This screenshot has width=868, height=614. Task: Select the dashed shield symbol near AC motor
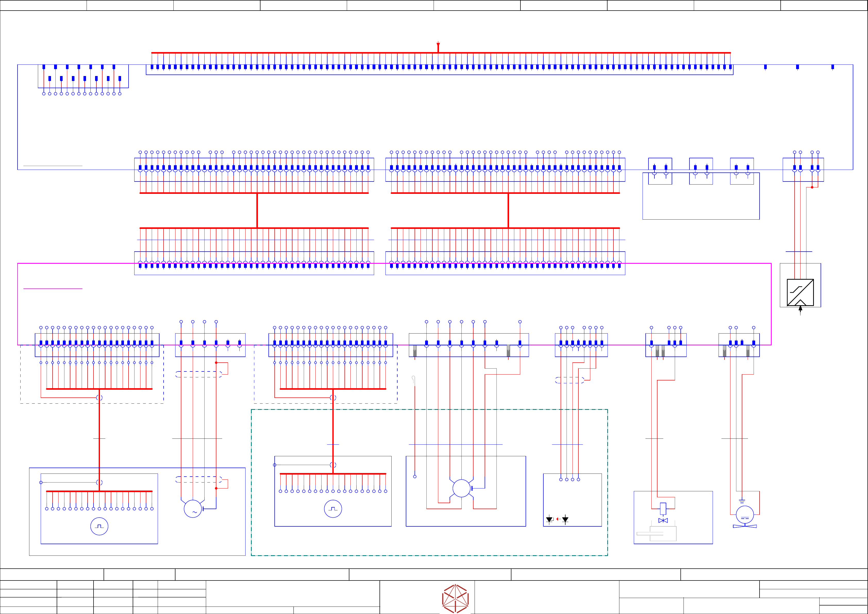(x=198, y=479)
